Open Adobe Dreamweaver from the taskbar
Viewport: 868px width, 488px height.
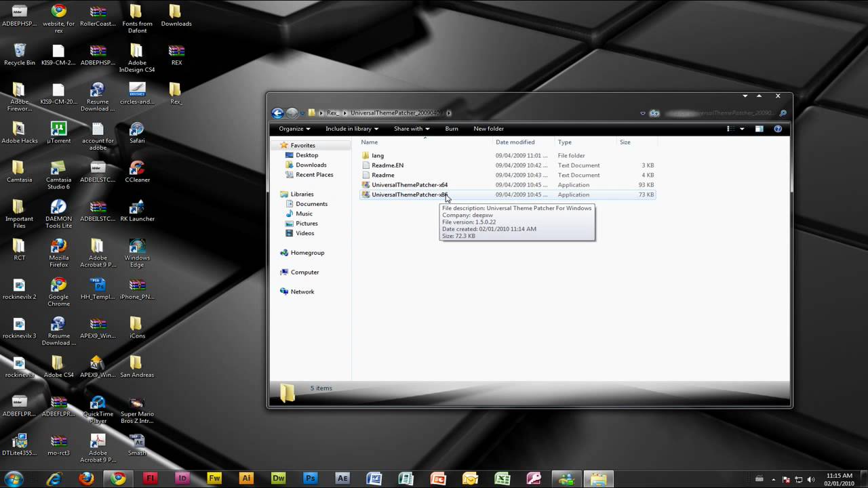click(279, 479)
